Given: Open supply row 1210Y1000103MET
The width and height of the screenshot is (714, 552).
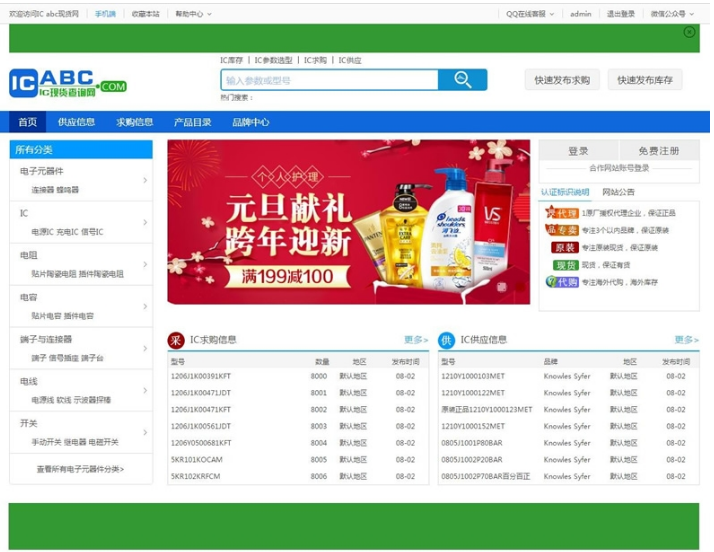Looking at the screenshot, I should point(569,376).
